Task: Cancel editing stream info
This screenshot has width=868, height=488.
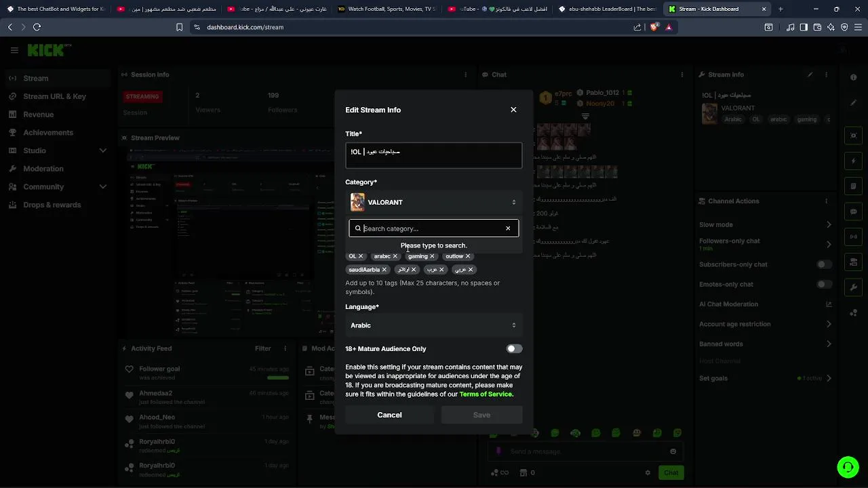Action: pos(389,415)
